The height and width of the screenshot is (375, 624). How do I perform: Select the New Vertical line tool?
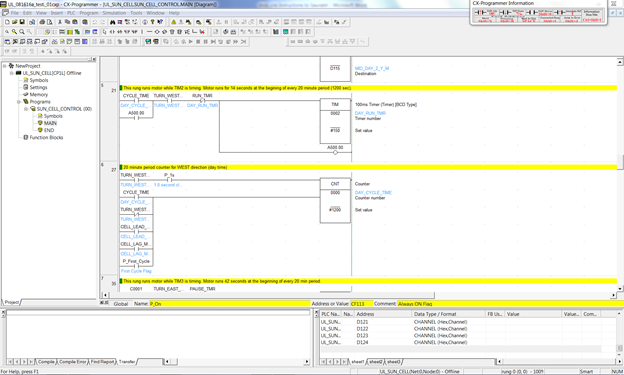click(x=142, y=32)
